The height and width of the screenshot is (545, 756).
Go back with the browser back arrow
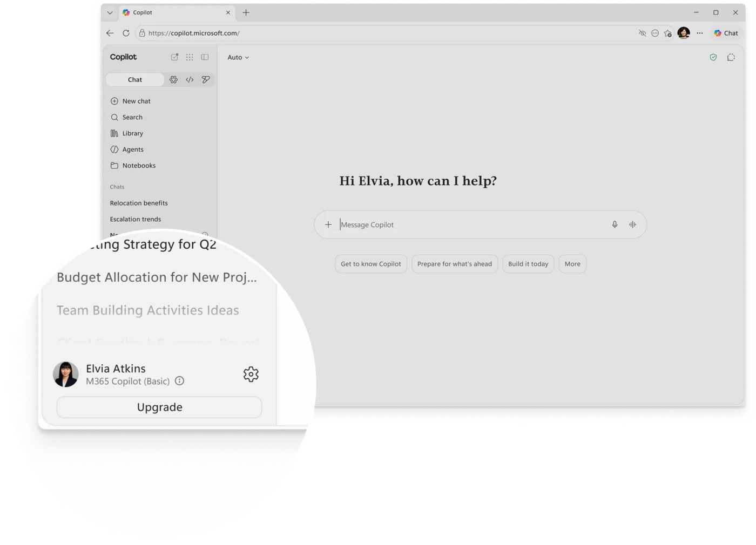110,33
